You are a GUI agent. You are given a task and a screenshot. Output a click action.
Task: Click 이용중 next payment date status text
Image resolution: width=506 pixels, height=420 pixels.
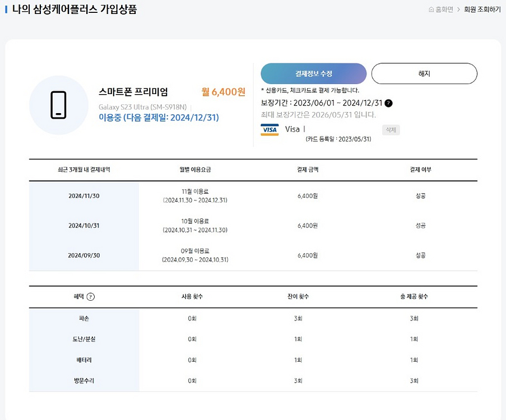pyautogui.click(x=159, y=118)
